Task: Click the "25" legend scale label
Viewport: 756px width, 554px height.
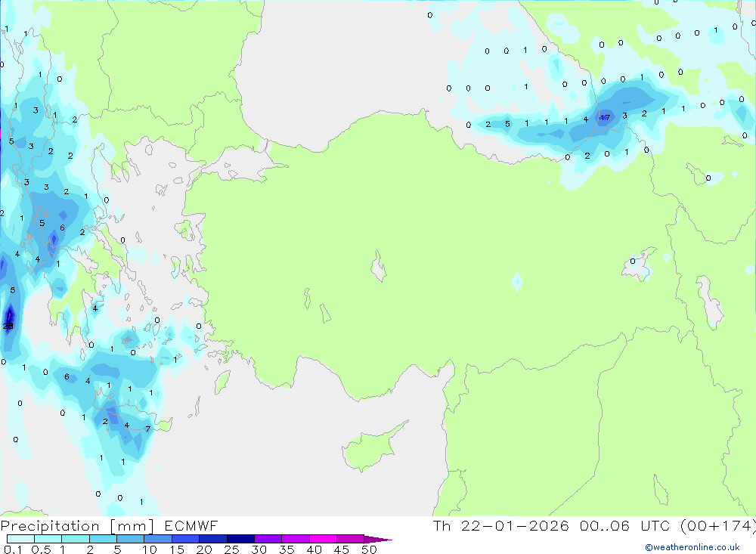Action: [231, 549]
